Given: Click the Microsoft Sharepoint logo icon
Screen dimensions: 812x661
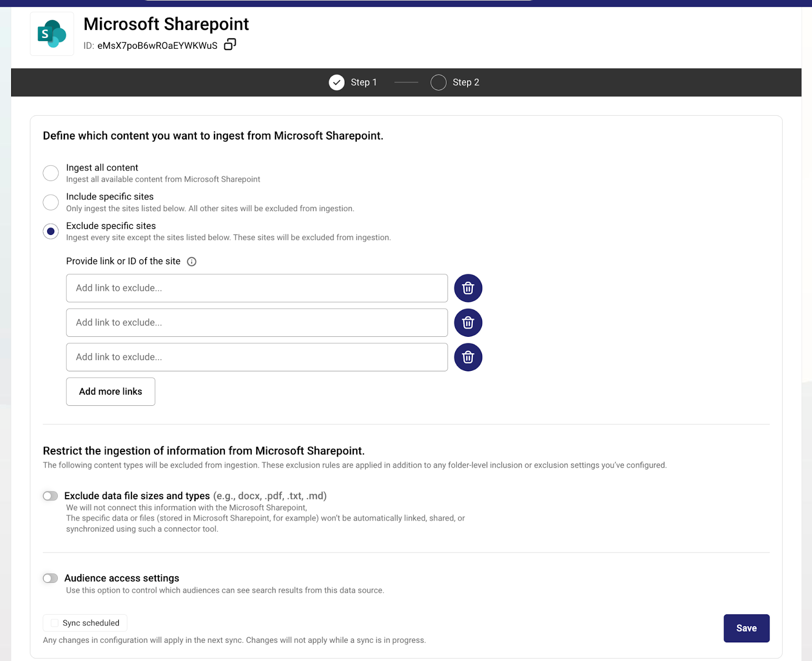Looking at the screenshot, I should (52, 34).
